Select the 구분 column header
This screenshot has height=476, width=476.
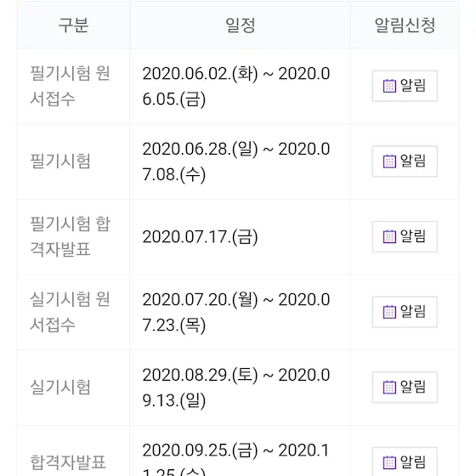73,25
